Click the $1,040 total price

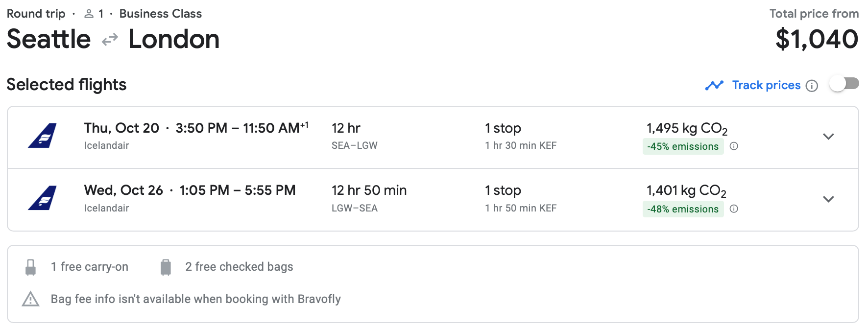point(817,39)
